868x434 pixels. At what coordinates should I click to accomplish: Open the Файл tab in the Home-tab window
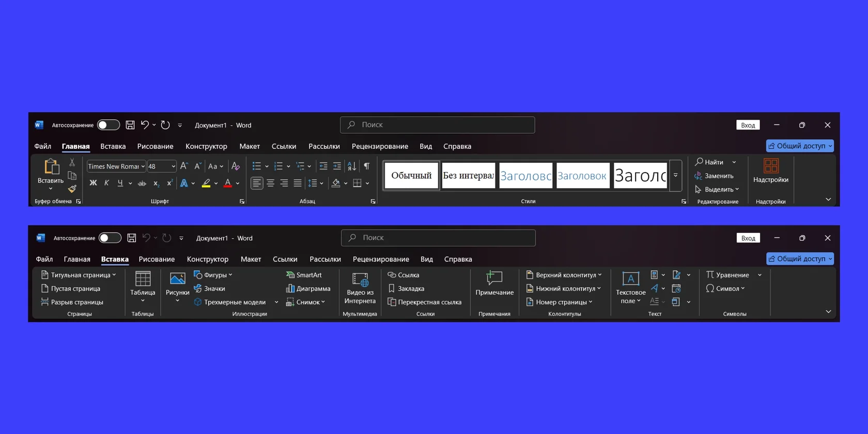pos(43,146)
